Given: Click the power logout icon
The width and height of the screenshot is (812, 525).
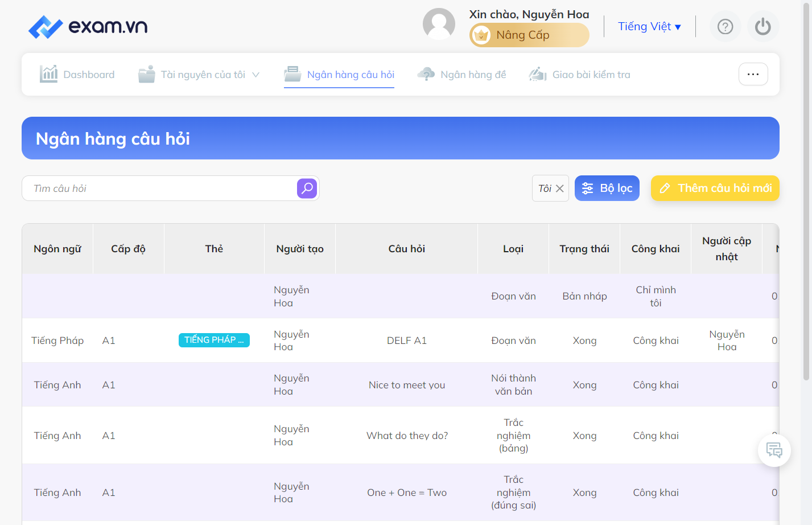Looking at the screenshot, I should pos(762,26).
